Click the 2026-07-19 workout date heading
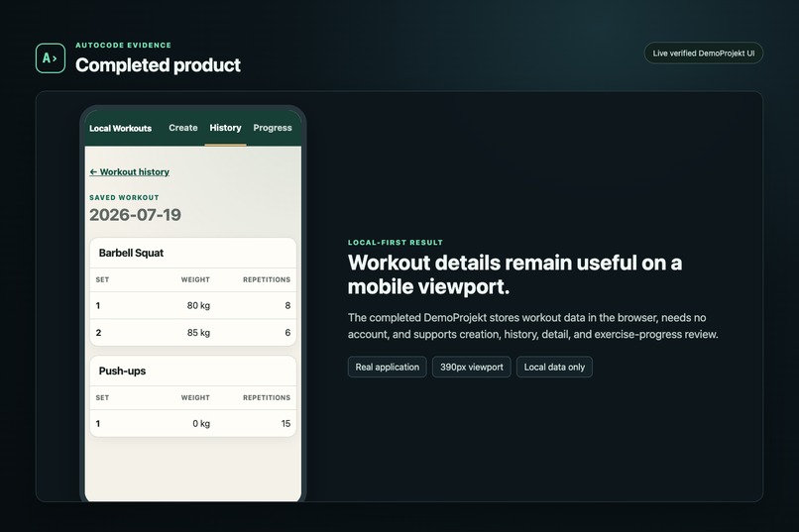Viewport: 799px width, 532px height. pos(135,215)
